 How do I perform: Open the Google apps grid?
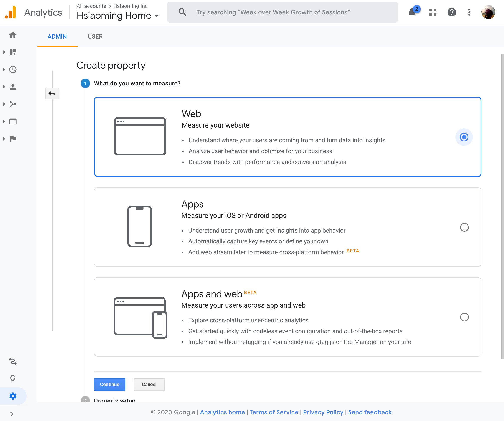tap(433, 12)
